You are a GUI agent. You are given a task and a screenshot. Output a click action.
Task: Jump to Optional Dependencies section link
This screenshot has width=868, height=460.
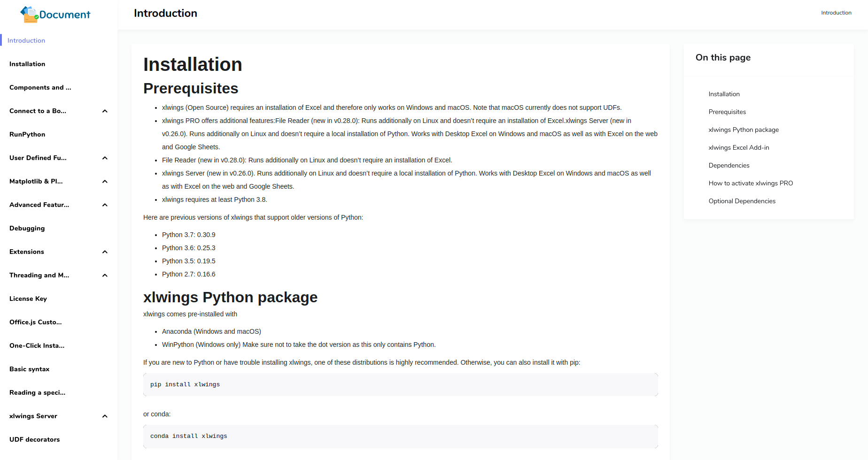[x=742, y=201]
